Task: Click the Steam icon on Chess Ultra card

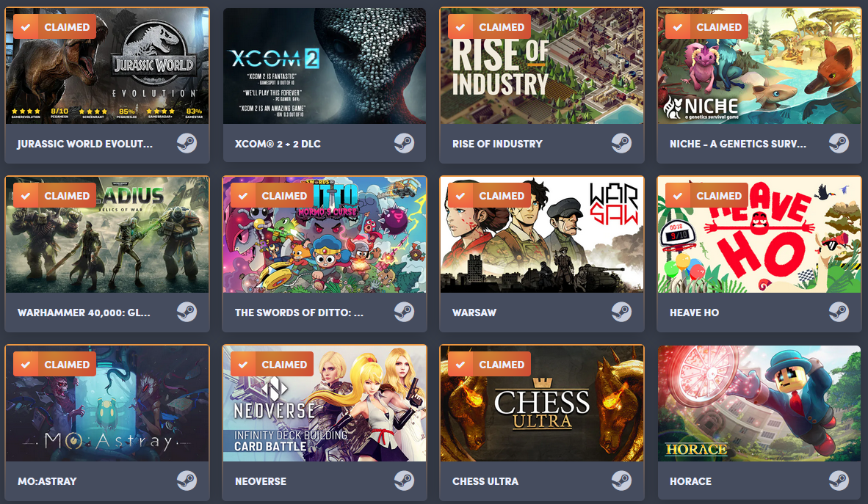Action: (x=622, y=481)
